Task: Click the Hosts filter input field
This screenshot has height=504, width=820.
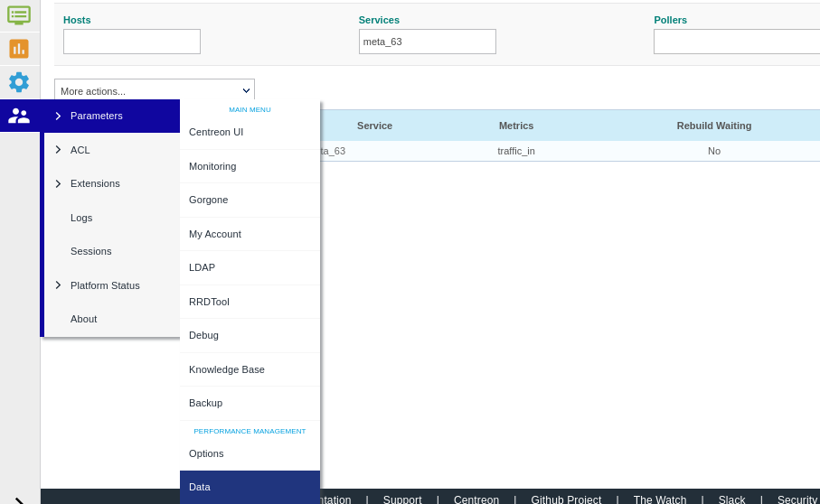Action: [132, 42]
